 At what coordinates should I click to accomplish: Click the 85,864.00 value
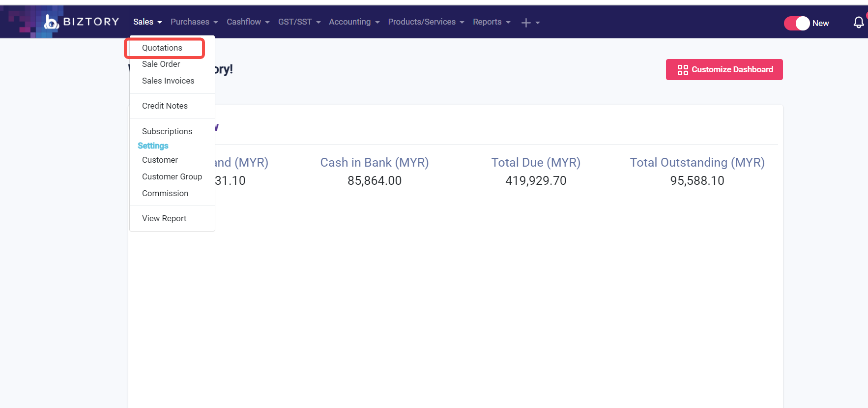(x=375, y=181)
